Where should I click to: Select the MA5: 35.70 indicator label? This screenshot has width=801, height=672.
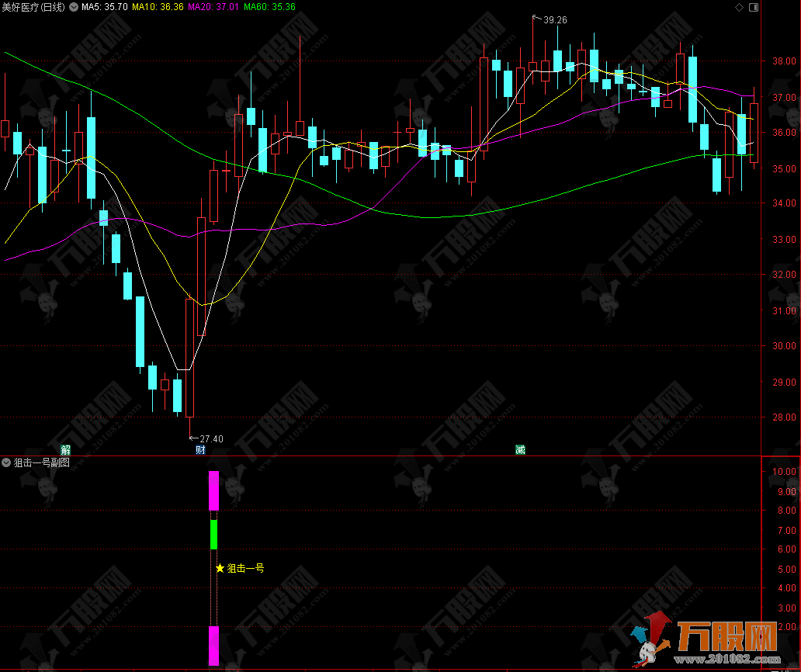(105, 7)
